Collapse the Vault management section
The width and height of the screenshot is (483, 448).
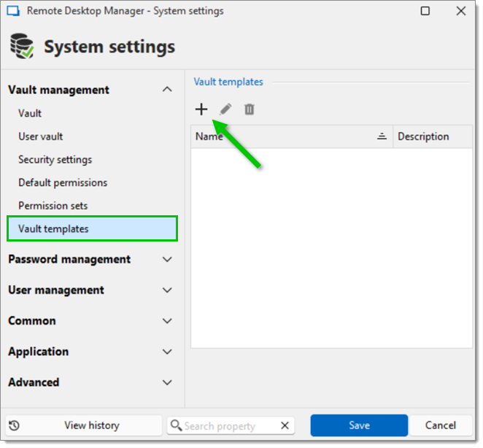167,90
